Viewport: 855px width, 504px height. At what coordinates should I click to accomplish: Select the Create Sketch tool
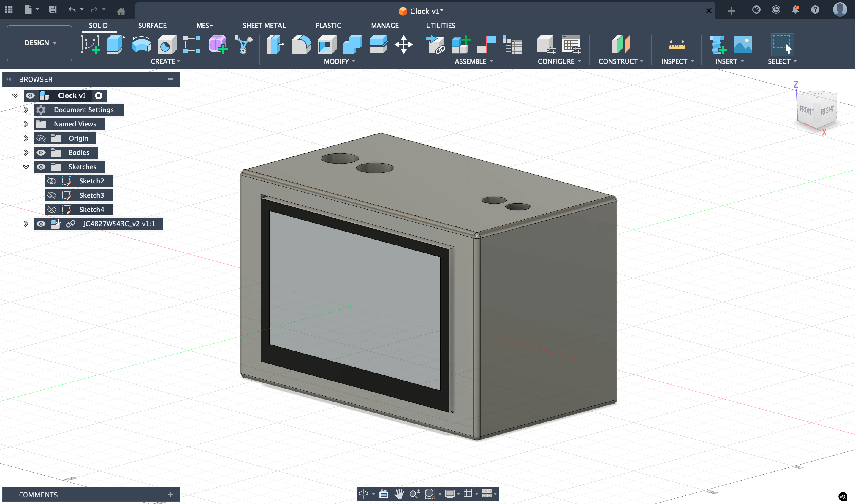tap(90, 44)
